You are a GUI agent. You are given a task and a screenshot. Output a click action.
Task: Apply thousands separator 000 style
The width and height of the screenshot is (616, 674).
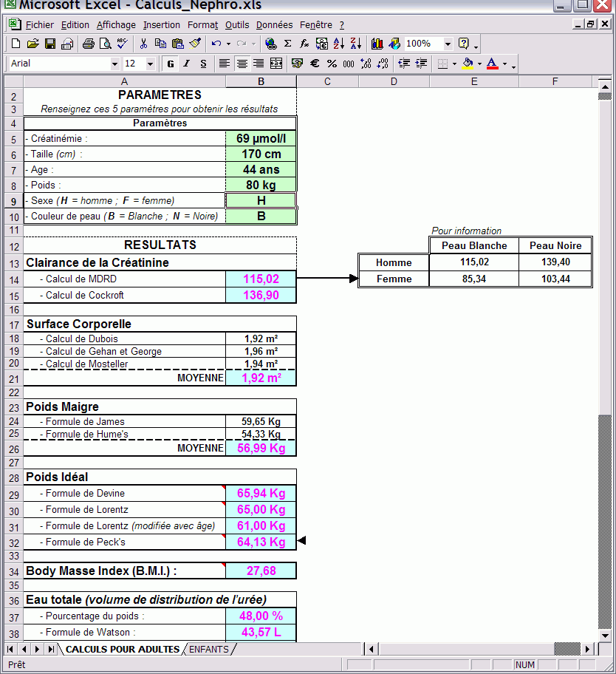pyautogui.click(x=349, y=64)
